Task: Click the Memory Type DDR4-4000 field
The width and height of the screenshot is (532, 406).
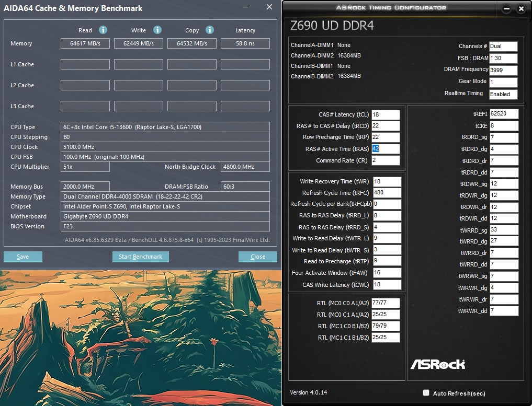Action: coord(165,196)
